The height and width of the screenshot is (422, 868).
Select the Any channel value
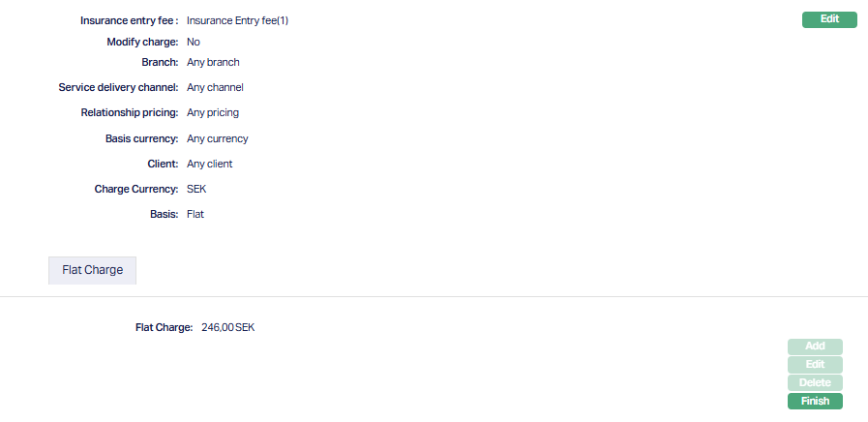[215, 87]
